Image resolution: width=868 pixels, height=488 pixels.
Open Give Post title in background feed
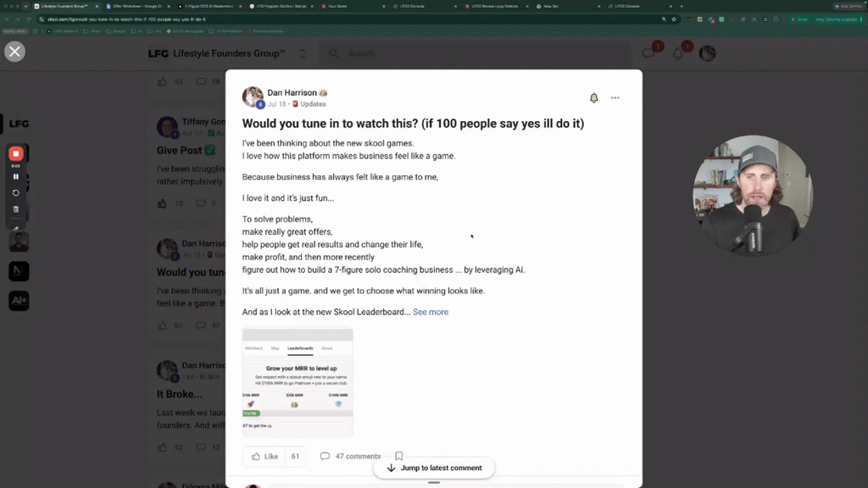click(x=186, y=150)
